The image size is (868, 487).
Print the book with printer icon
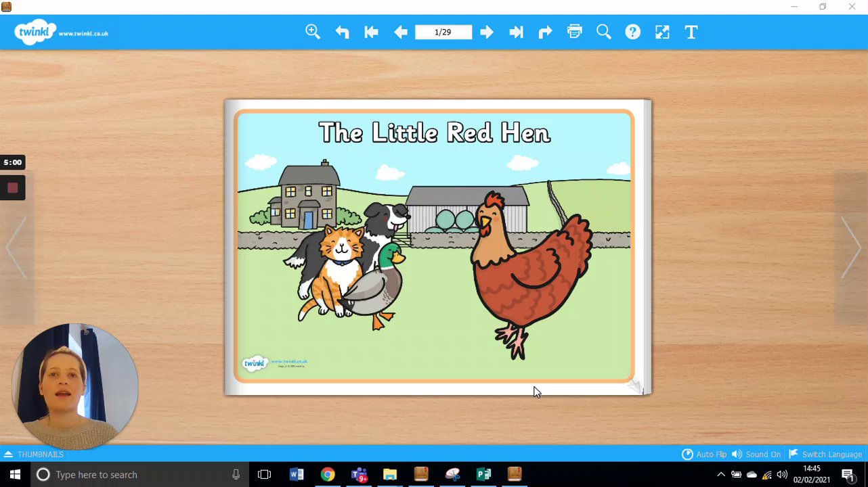(574, 32)
